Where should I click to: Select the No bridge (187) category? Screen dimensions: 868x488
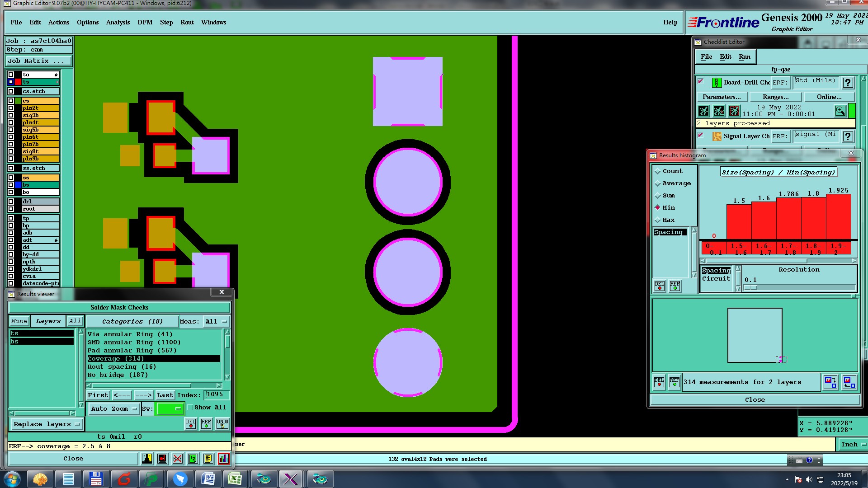(118, 375)
